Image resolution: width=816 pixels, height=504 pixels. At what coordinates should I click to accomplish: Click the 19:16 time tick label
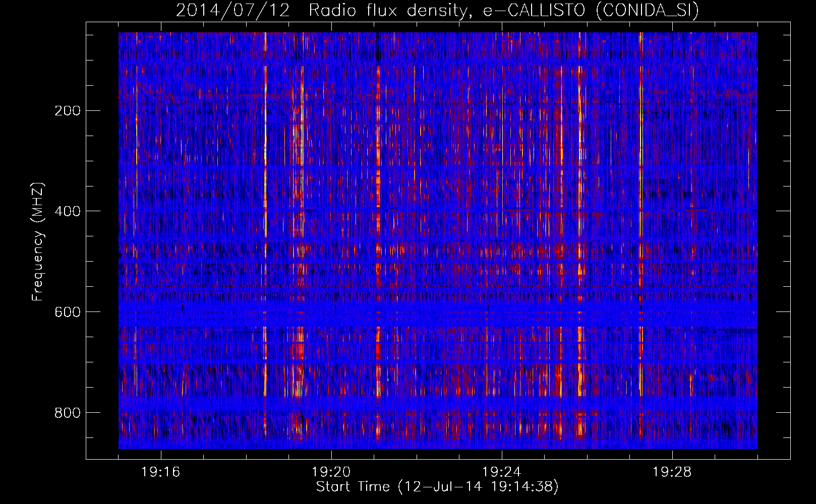pyautogui.click(x=161, y=472)
